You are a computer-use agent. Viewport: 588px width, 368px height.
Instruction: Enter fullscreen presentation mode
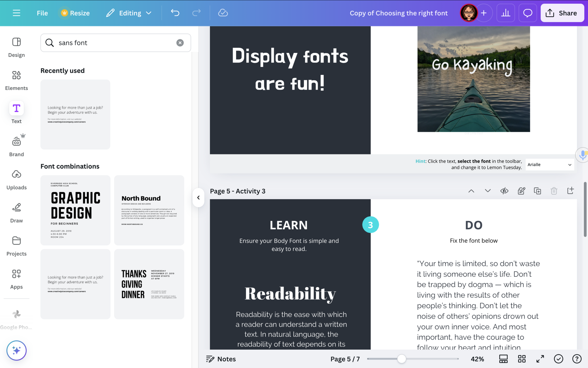coord(540,359)
